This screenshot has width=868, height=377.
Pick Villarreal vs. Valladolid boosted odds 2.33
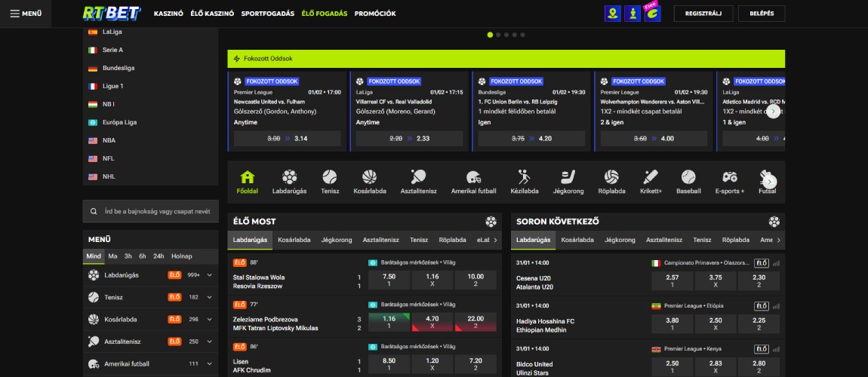pos(410,139)
